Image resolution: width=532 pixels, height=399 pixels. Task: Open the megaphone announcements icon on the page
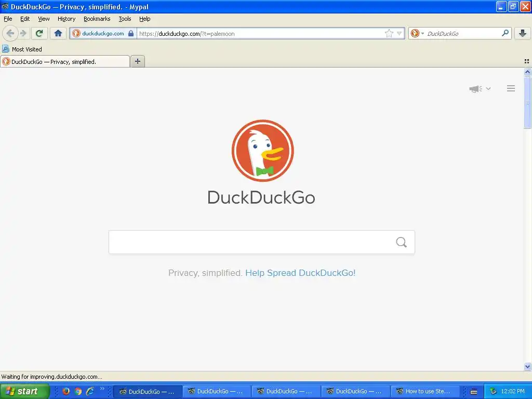476,89
